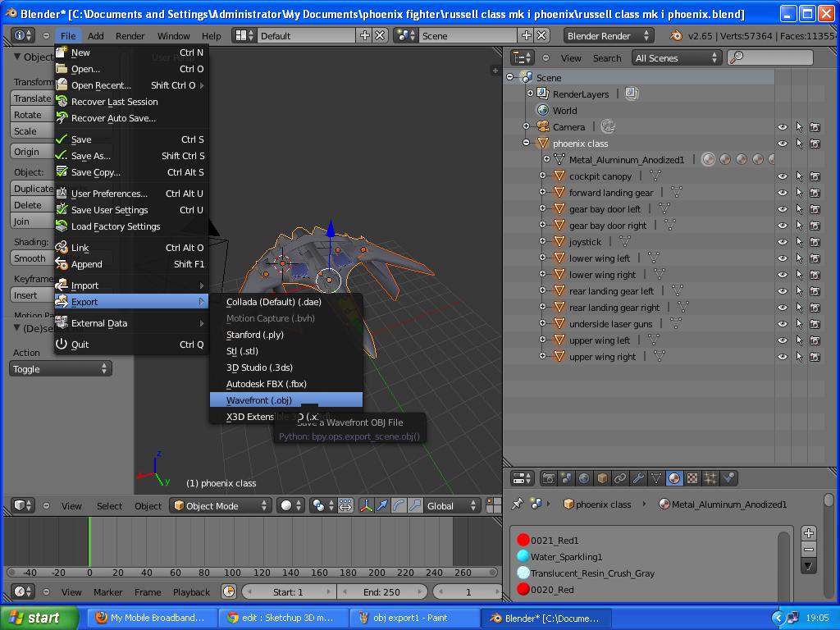Select the translate manipulator arrow icon

[x=382, y=505]
